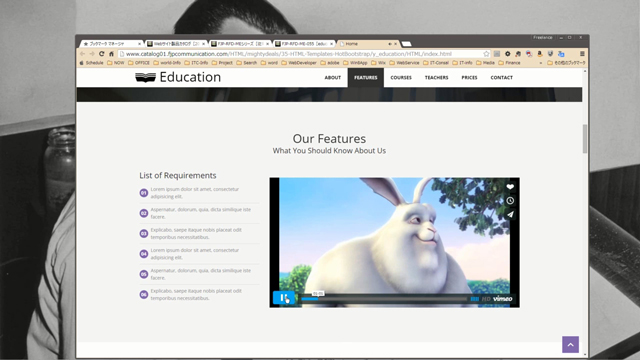Add video to Watch Later clock icon
The height and width of the screenshot is (360, 640).
click(510, 200)
